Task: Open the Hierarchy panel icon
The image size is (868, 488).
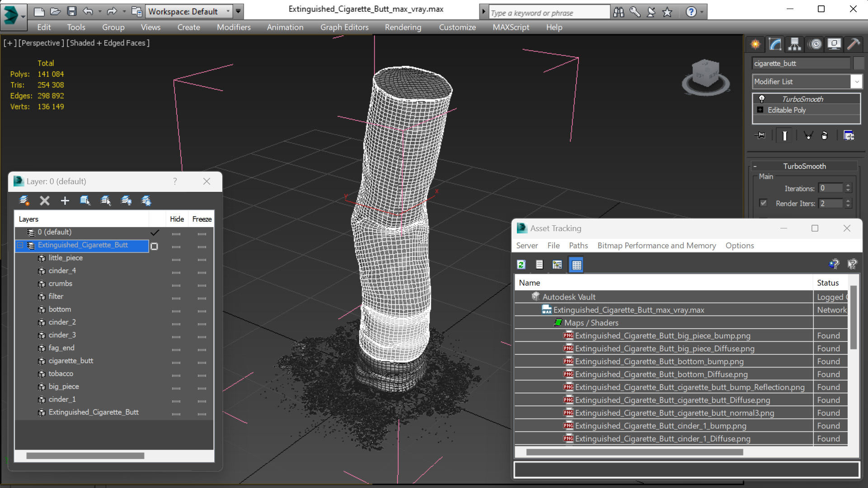Action: click(x=795, y=44)
